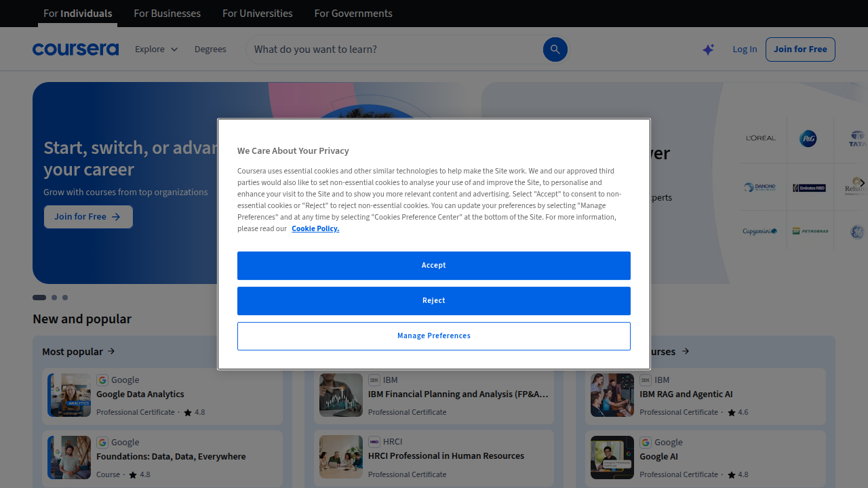Open IBM RAG and Agentic AI thumbnail
This screenshot has height=488, width=868.
[612, 395]
